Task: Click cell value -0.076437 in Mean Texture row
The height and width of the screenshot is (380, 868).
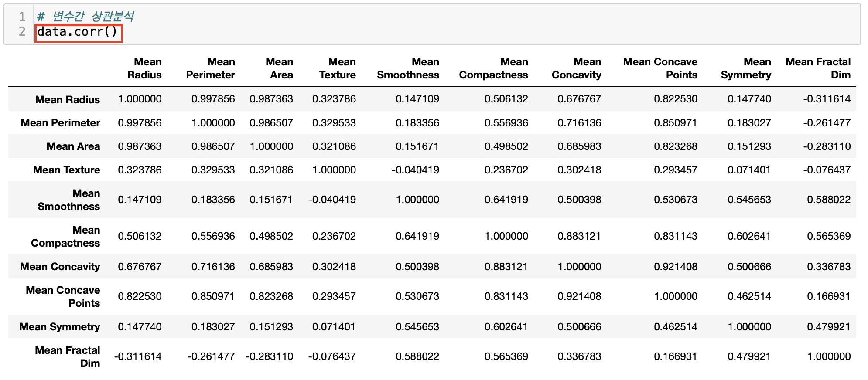Action: pyautogui.click(x=827, y=170)
